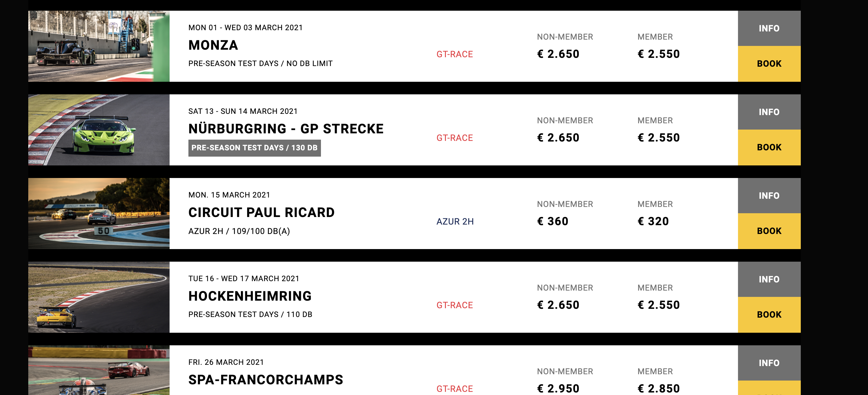This screenshot has height=395, width=868.
Task: Book the Monza test days
Action: pos(769,64)
